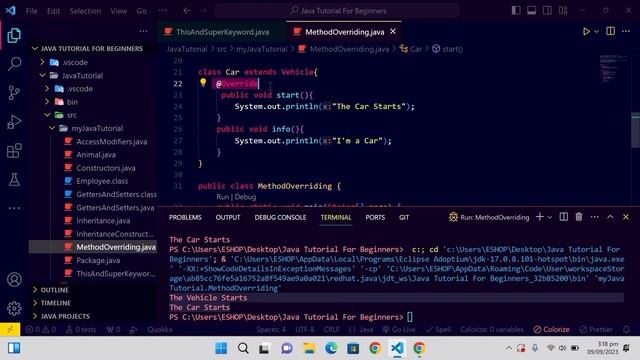Open the View menu
The width and height of the screenshot is (640, 360).
(118, 11)
